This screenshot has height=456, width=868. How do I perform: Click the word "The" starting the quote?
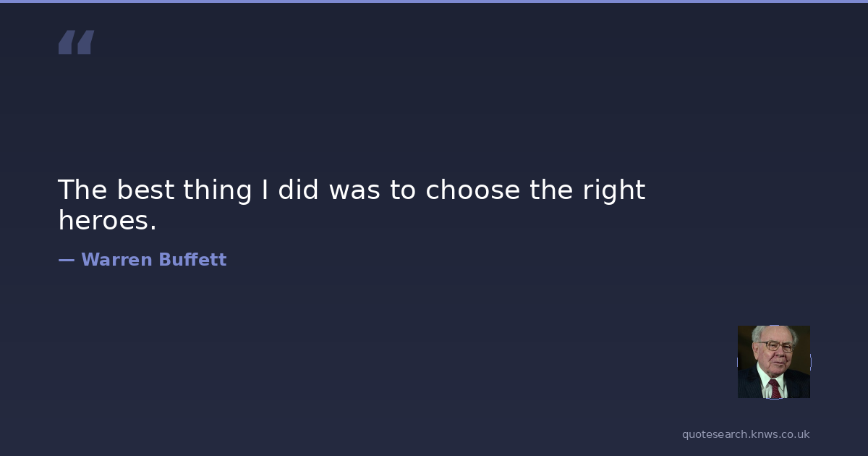click(82, 190)
